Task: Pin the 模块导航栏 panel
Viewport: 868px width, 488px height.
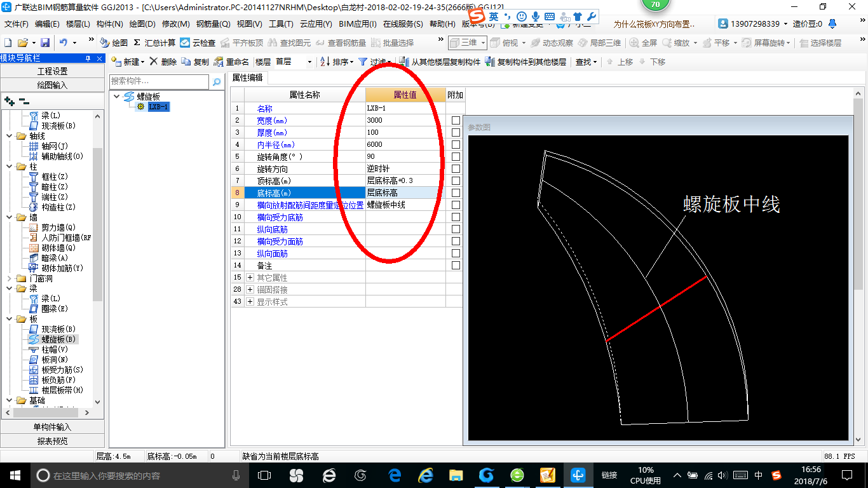Action: [88, 58]
